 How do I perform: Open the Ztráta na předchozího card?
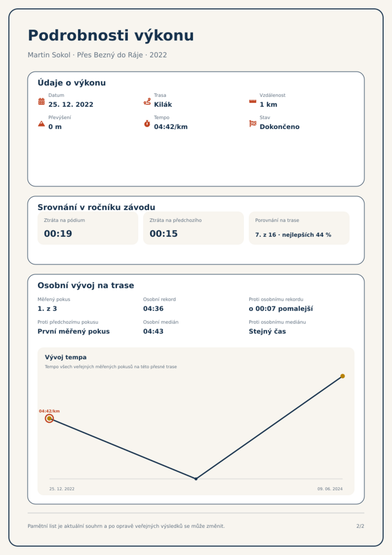pyautogui.click(x=194, y=228)
